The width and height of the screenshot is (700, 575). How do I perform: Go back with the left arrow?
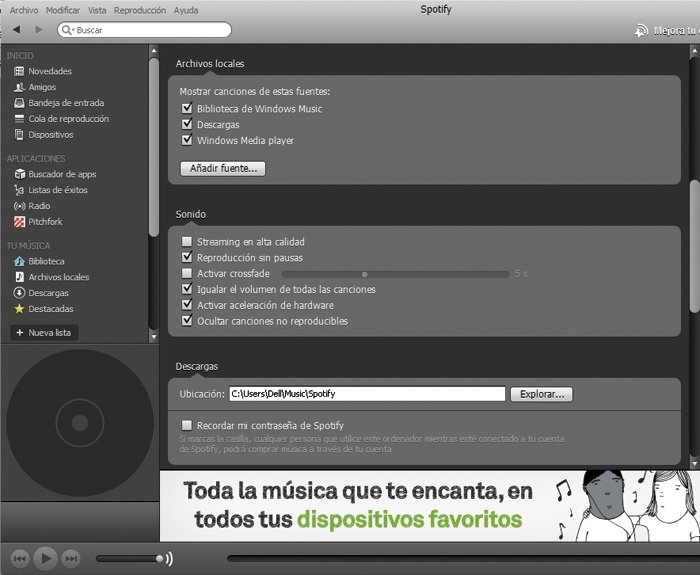coord(17,29)
